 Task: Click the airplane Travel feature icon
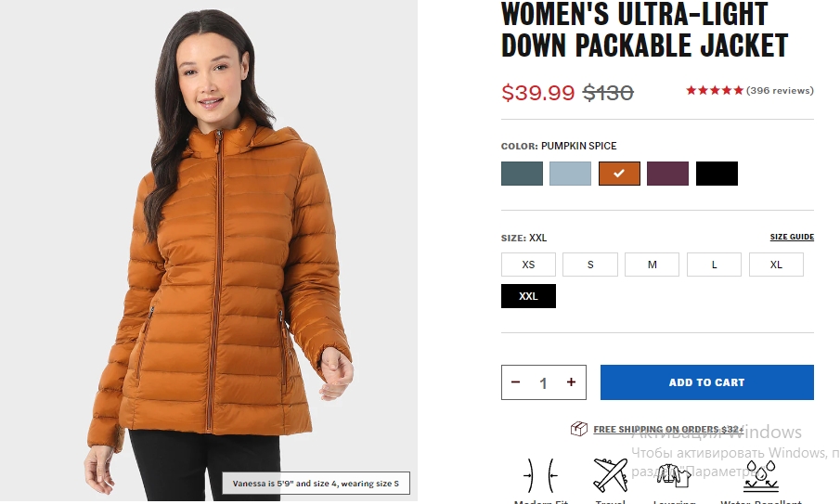pyautogui.click(x=610, y=475)
